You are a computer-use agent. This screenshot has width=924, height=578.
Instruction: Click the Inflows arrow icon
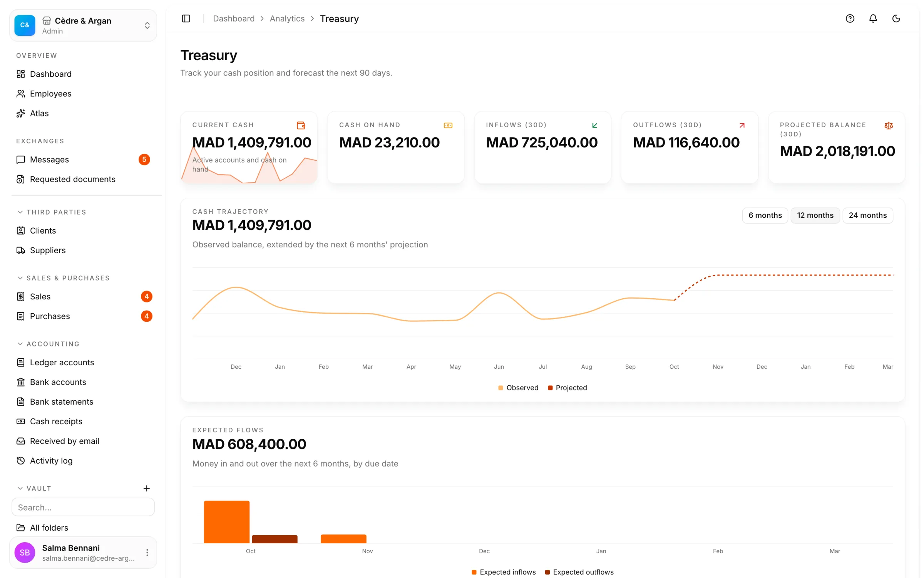[x=595, y=125]
